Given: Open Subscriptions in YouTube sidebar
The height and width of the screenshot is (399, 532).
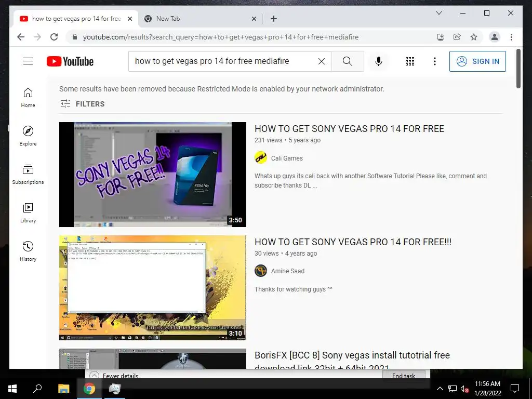Looking at the screenshot, I should (28, 175).
